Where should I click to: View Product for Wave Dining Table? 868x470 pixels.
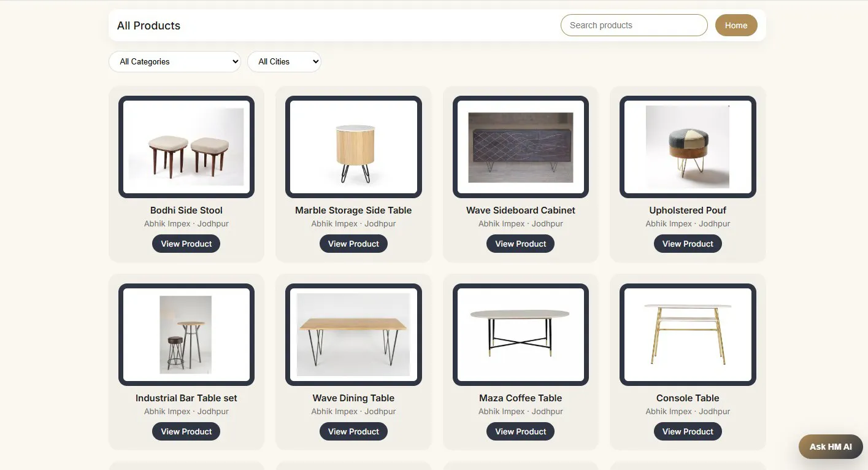click(353, 431)
